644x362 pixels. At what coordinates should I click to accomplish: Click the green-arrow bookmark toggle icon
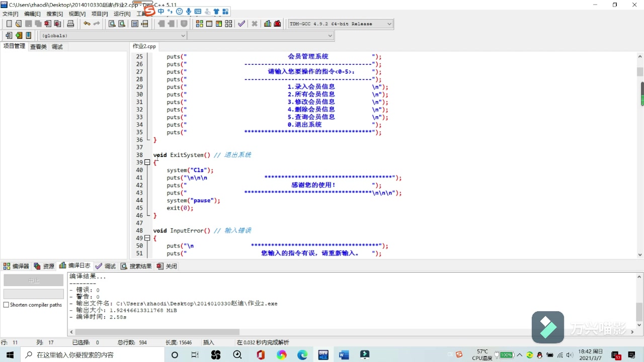19,36
